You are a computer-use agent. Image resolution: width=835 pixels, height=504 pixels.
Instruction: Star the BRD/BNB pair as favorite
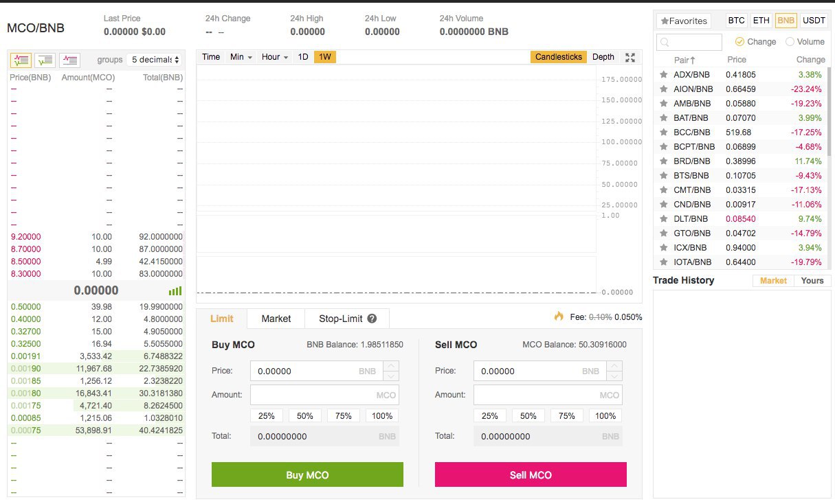point(663,161)
